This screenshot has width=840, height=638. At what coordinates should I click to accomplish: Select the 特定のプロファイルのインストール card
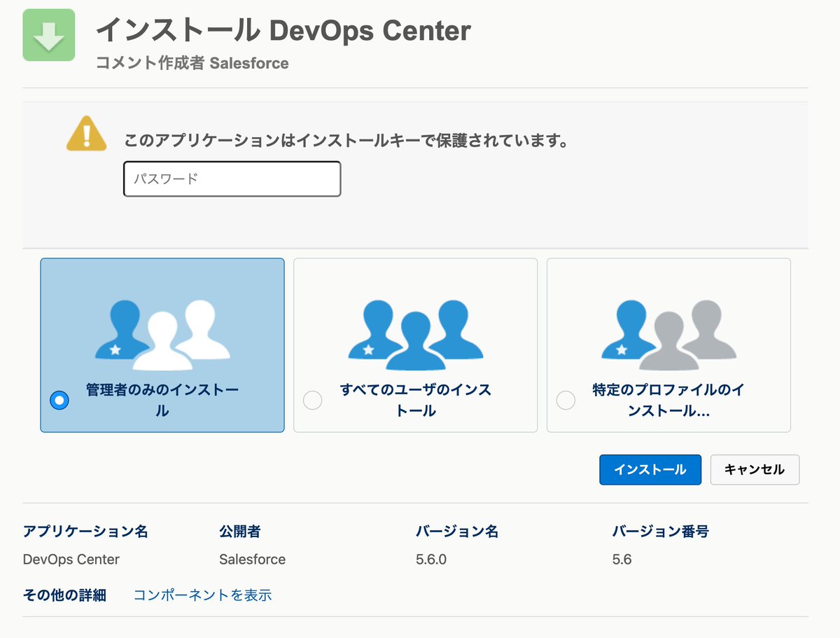[x=668, y=345]
